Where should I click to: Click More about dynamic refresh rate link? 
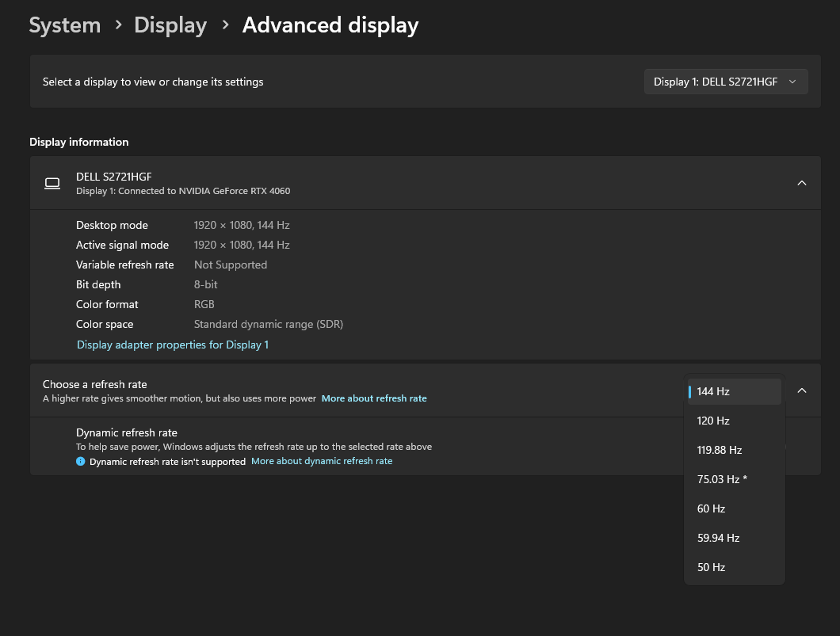[322, 461]
